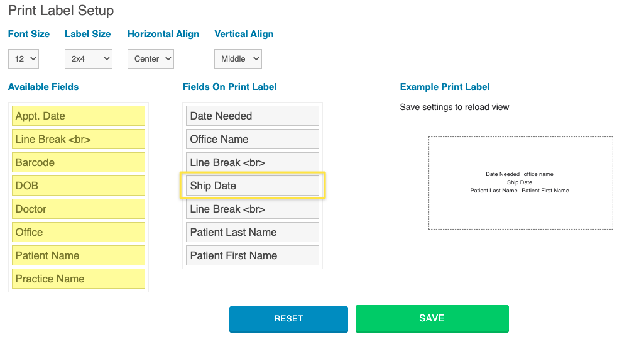The image size is (644, 356).
Task: Select the Patient Last Name label field
Action: coord(252,232)
